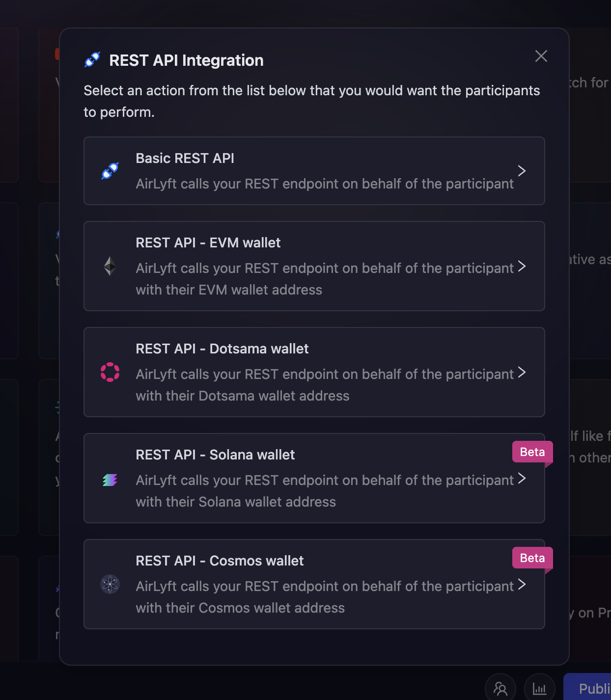Open the analytics bar chart icon
The height and width of the screenshot is (700, 611).
coord(539,687)
